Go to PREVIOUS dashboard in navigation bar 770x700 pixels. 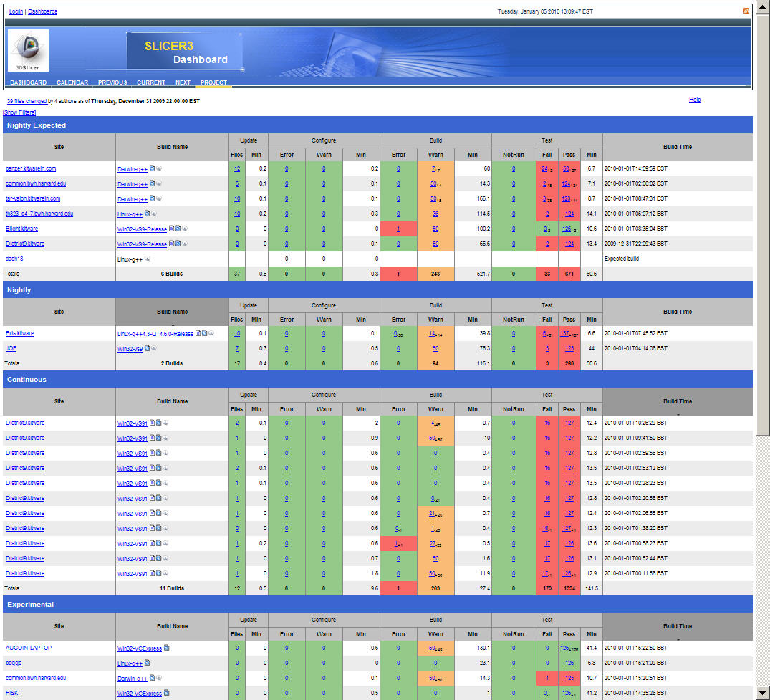tap(112, 82)
